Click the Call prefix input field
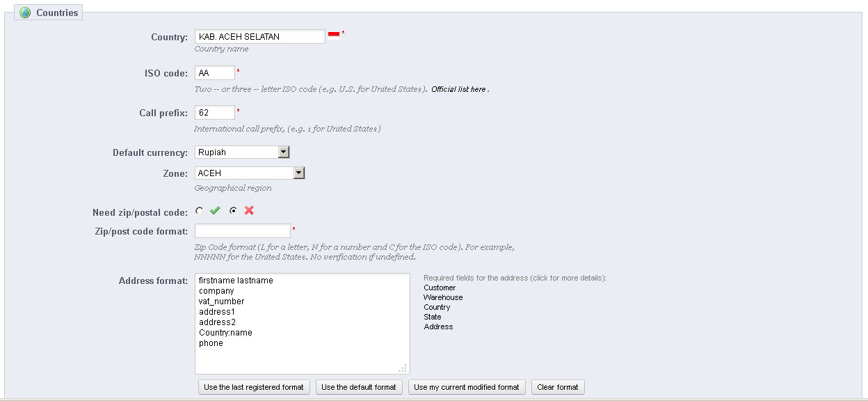Screen dimensions: 868x401 click(215, 112)
